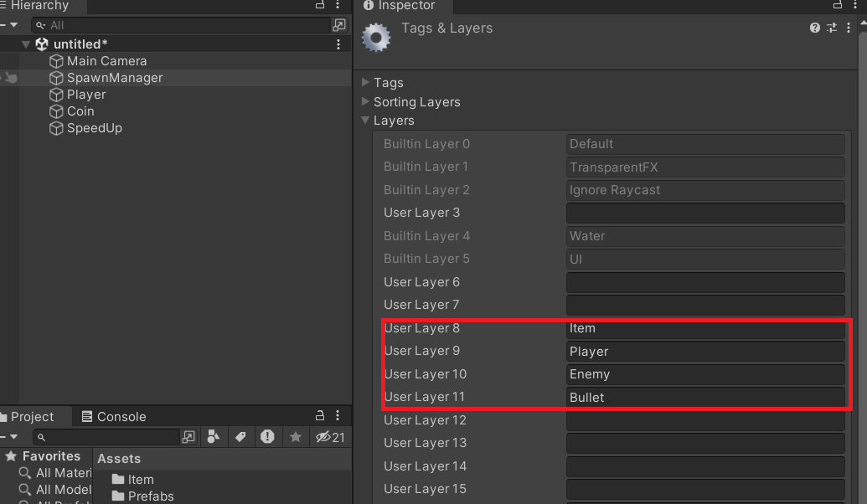The width and height of the screenshot is (867, 504).
Task: Click the Coin object cube icon
Action: coord(56,111)
